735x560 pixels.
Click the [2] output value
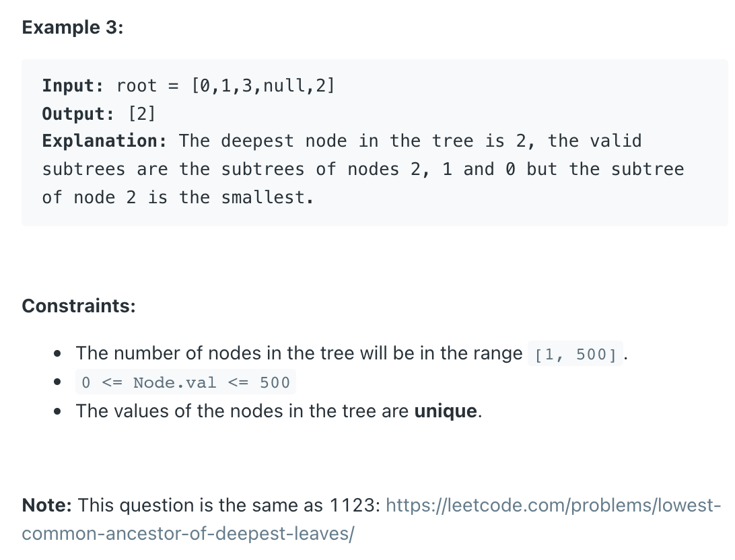click(141, 114)
